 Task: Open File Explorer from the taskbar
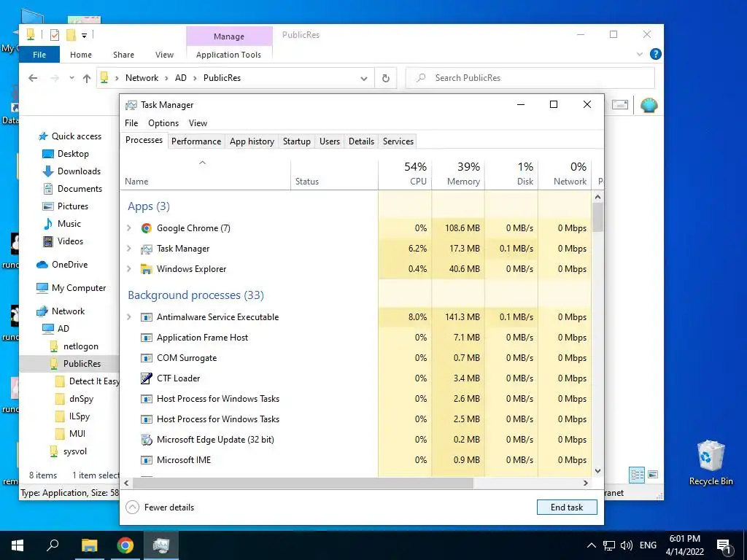89,545
